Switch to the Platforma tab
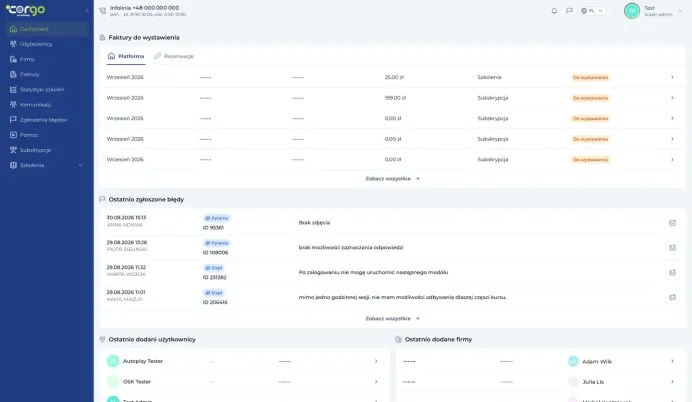 (126, 56)
